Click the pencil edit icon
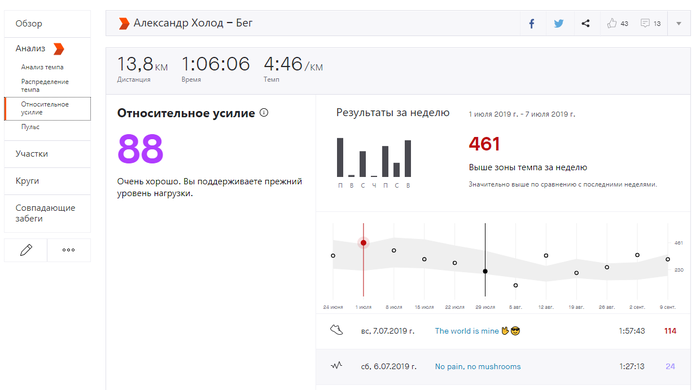 (x=26, y=250)
